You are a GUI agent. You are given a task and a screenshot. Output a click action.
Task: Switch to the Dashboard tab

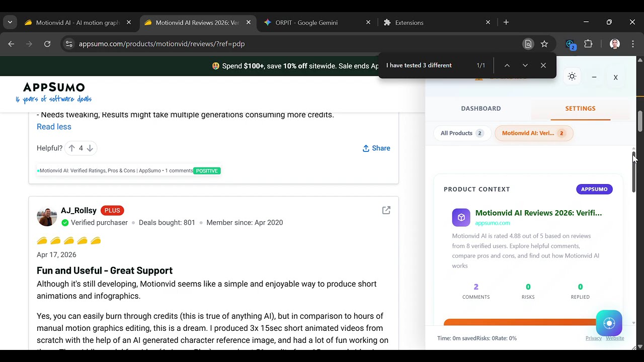(x=481, y=108)
